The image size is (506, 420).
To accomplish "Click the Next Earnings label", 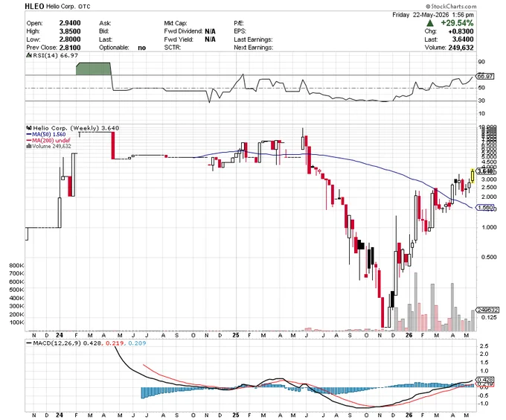I will pyautogui.click(x=253, y=48).
